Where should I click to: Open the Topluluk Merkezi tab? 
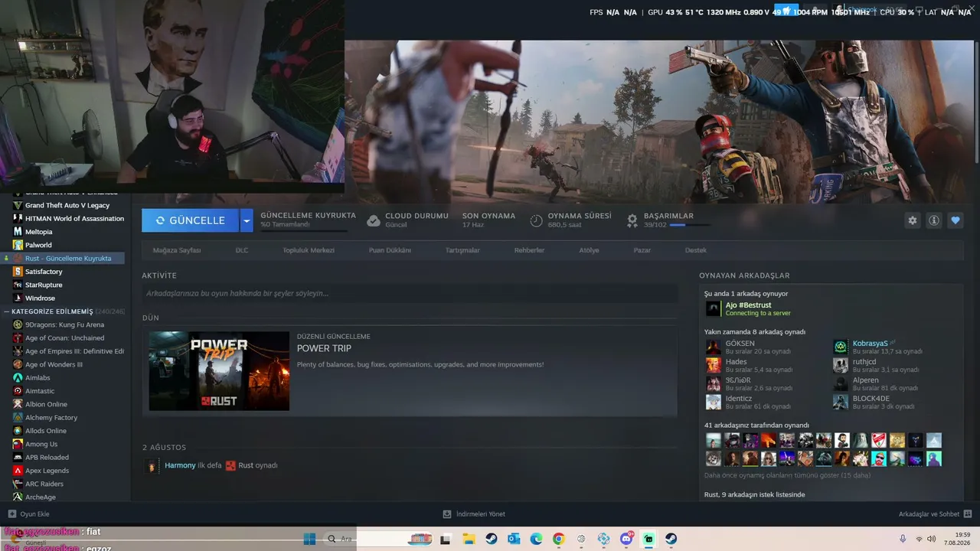point(309,250)
